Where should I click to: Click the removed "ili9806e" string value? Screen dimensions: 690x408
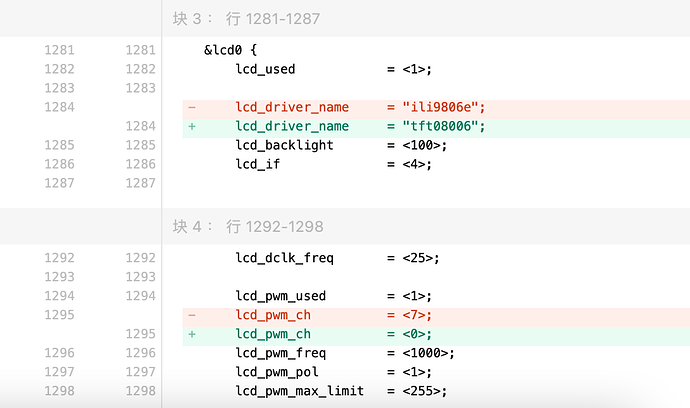coord(440,107)
